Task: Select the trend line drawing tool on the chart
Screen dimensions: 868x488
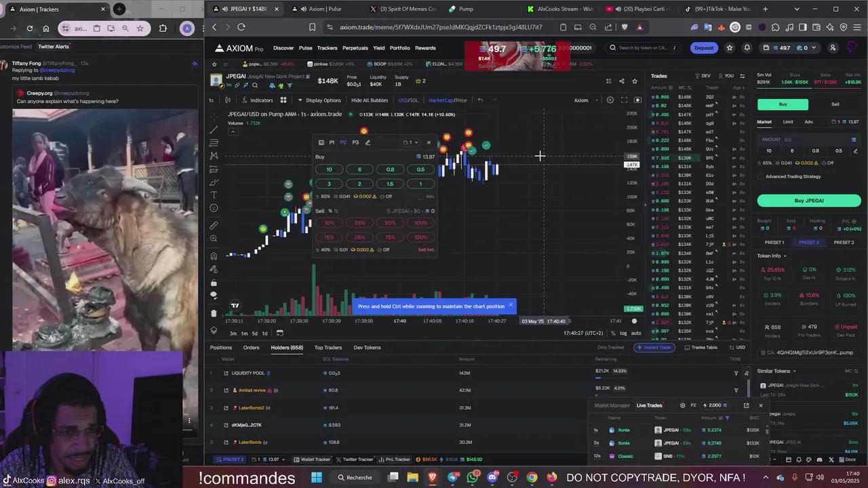Action: (214, 129)
